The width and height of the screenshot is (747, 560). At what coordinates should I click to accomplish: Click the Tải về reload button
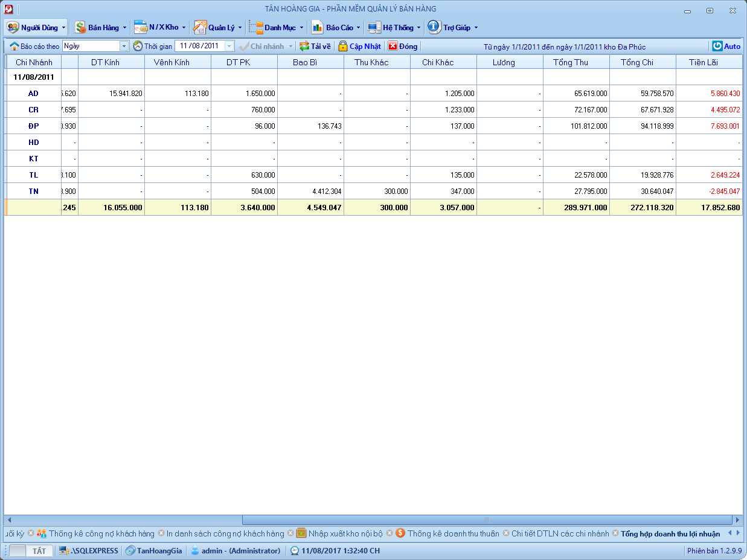[315, 46]
